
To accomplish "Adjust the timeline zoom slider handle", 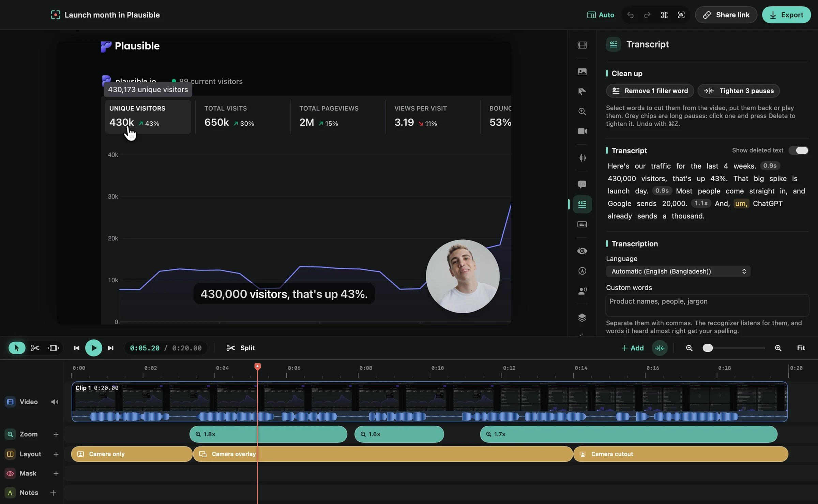I will (x=708, y=348).
